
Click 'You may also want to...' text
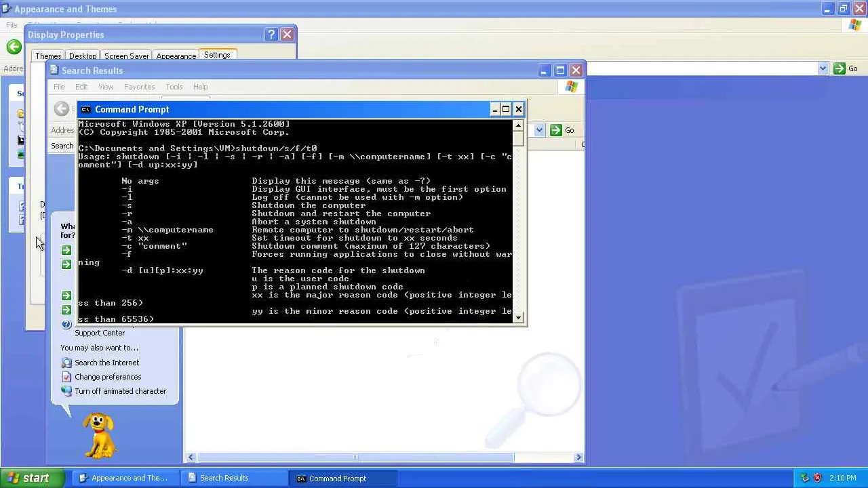point(99,348)
